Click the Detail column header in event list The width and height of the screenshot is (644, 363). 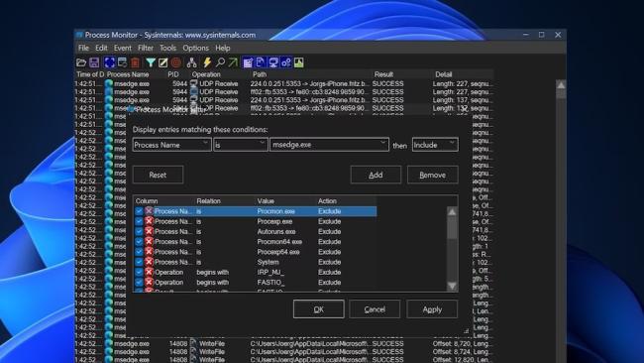pyautogui.click(x=444, y=74)
